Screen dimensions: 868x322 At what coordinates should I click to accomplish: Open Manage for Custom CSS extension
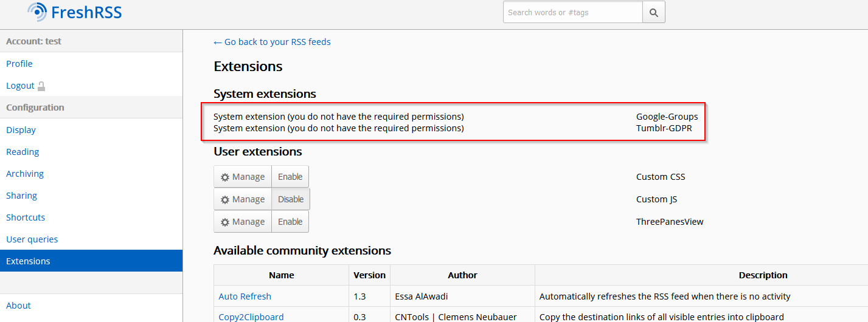coord(243,177)
